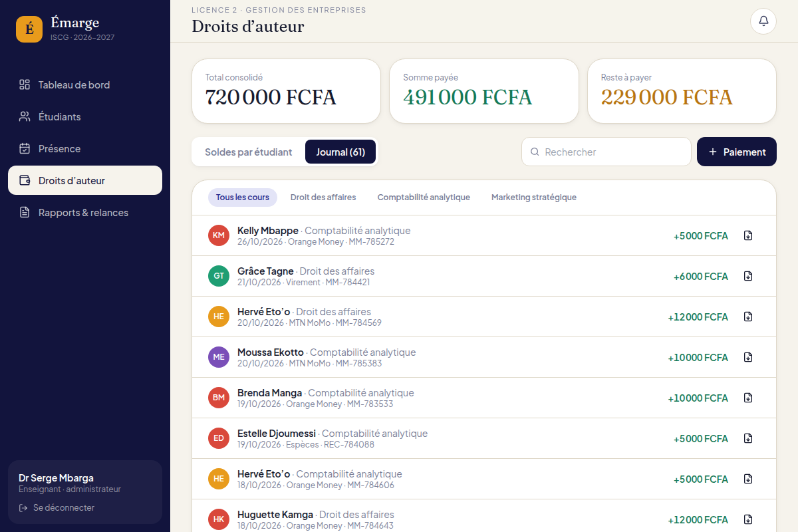Click the Reste à payer card

tap(682, 91)
